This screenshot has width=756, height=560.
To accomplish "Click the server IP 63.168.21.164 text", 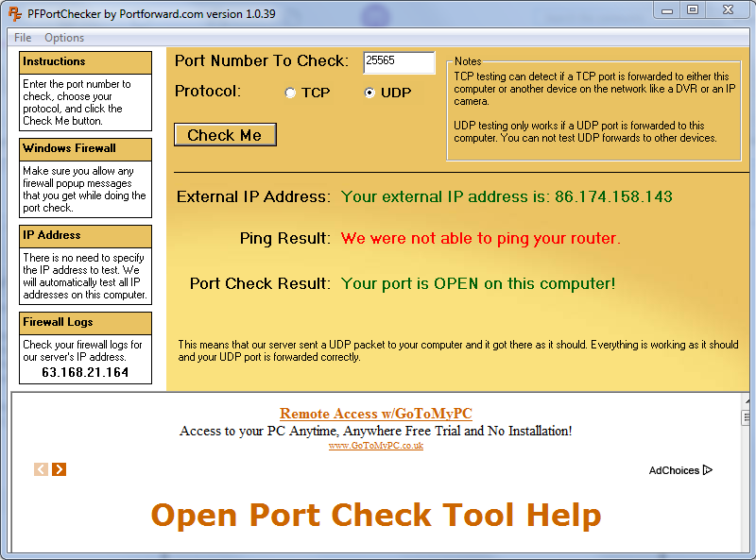I will point(85,372).
